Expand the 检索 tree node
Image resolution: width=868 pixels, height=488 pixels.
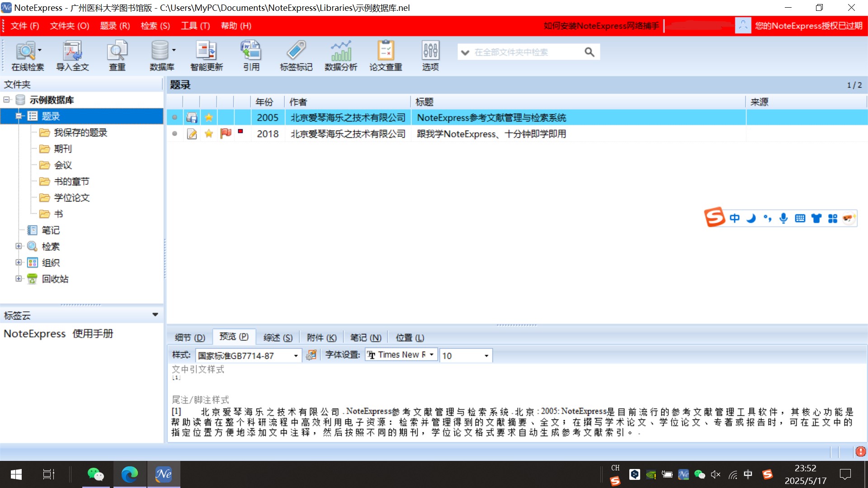coord(19,246)
